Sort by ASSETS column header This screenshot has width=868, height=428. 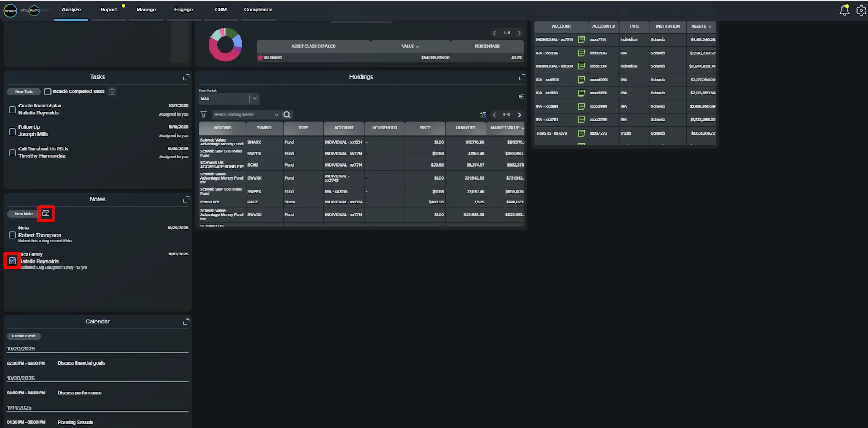tap(701, 26)
